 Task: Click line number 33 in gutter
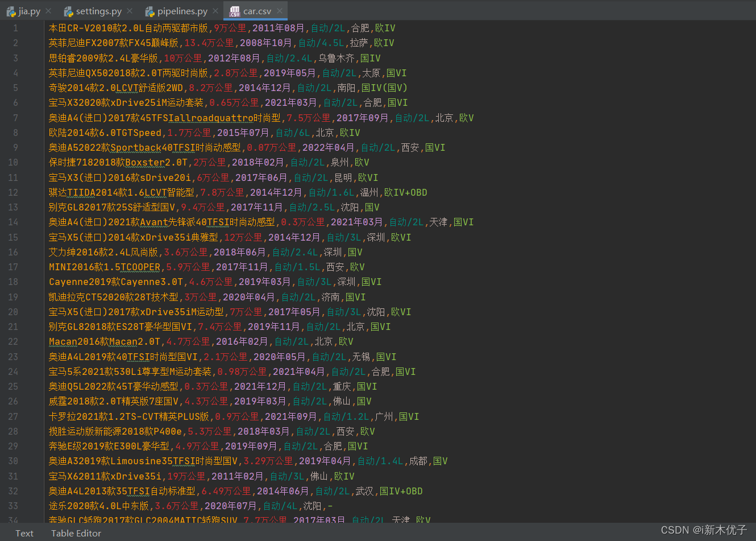tap(13, 506)
